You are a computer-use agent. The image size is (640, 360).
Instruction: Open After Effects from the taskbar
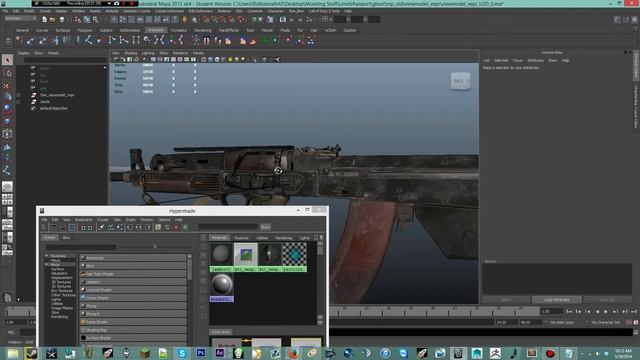(220, 353)
